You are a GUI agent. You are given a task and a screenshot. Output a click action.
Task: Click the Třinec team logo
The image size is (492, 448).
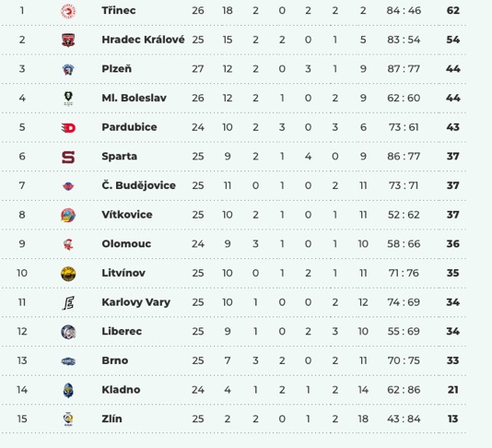pyautogui.click(x=68, y=11)
